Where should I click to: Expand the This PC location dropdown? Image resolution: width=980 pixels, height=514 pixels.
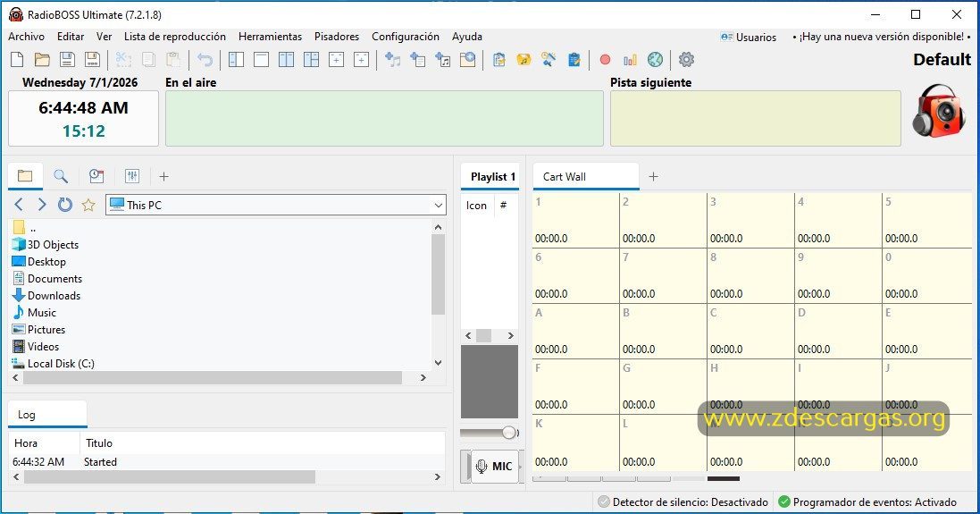tap(438, 205)
